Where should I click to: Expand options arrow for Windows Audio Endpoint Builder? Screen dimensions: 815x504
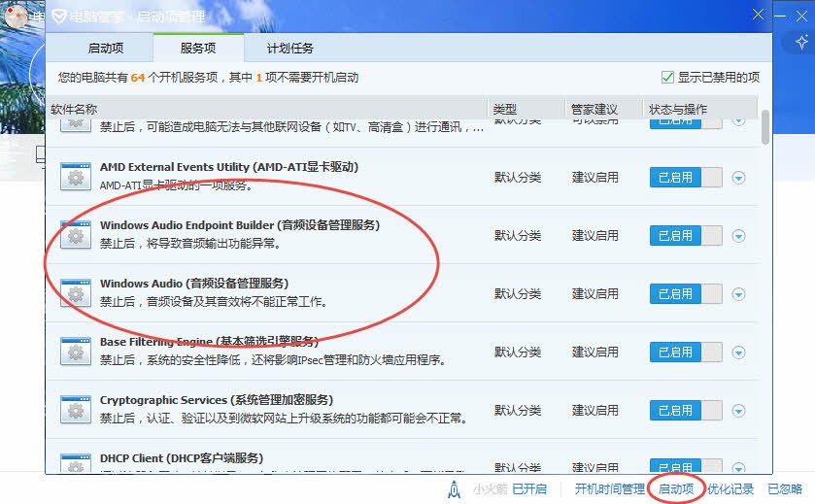pos(738,236)
